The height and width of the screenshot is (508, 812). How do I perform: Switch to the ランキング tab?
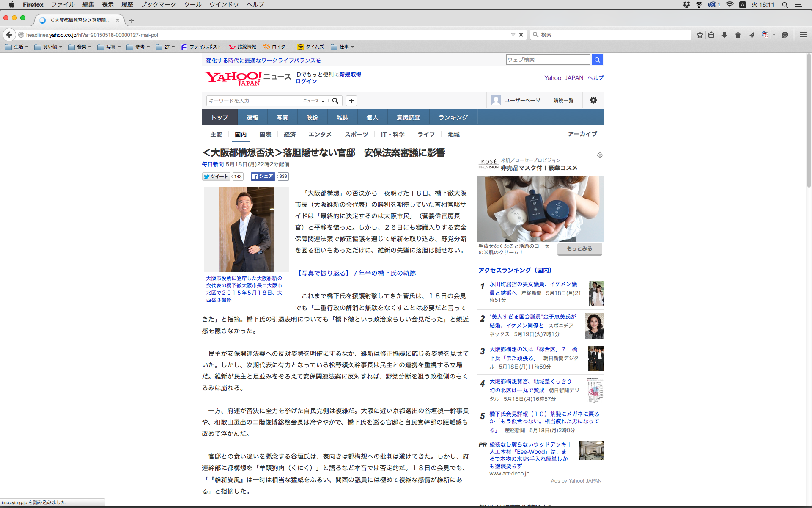tap(453, 117)
